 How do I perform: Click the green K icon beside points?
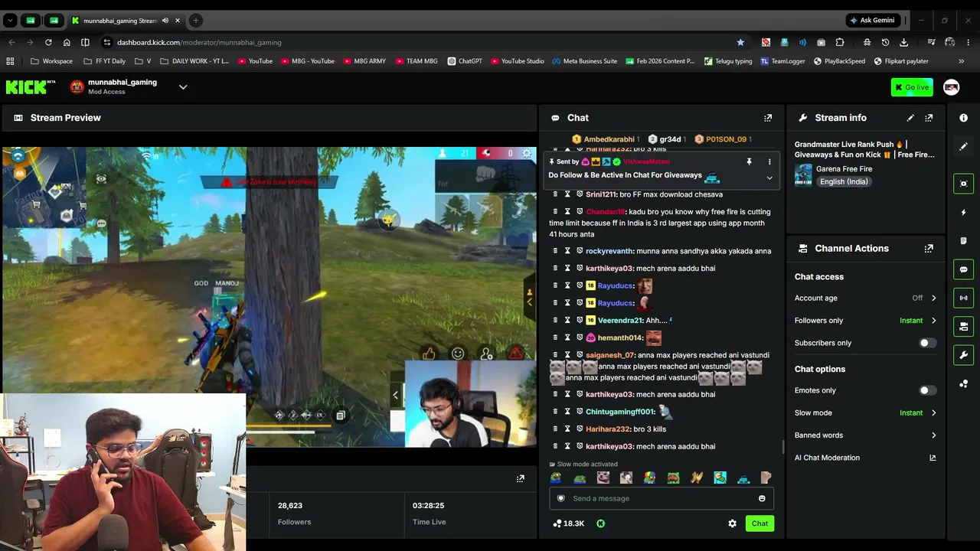click(x=600, y=523)
